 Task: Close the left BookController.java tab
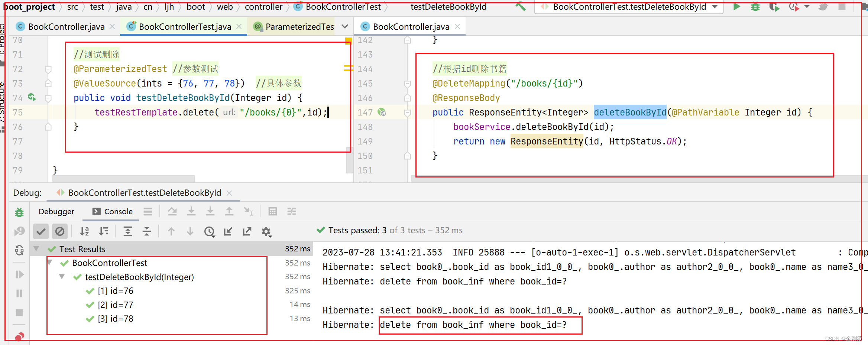[x=112, y=27]
